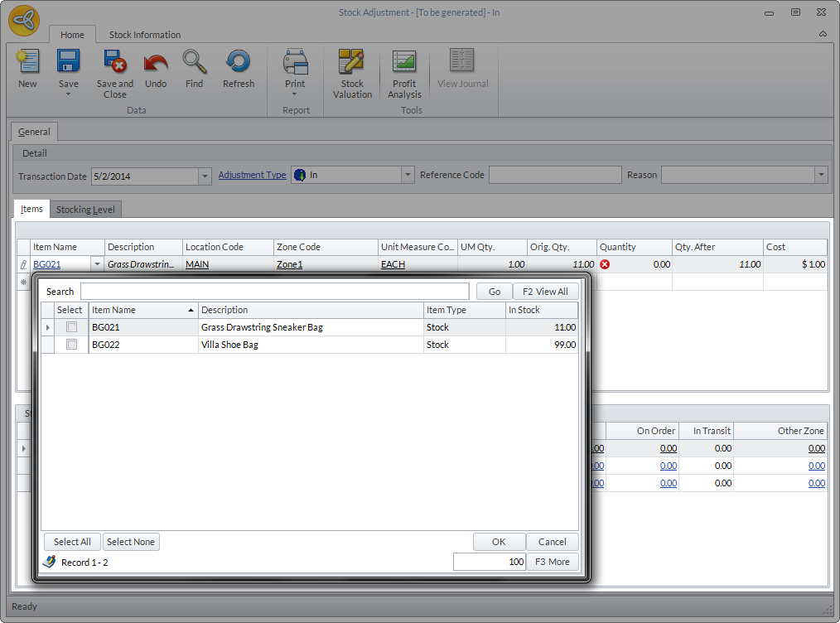
Task: Open the Adjustment Type dropdown
Action: [407, 176]
